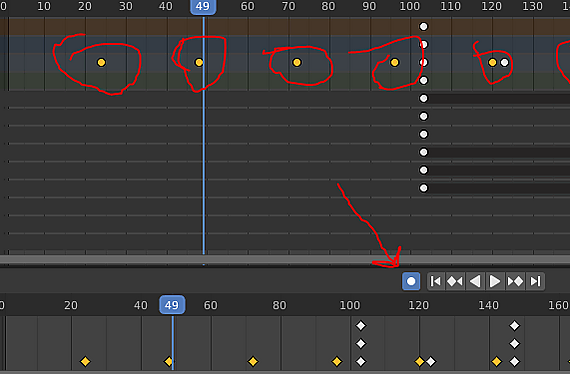Jump to the end frame
The image size is (570, 374).
point(535,281)
